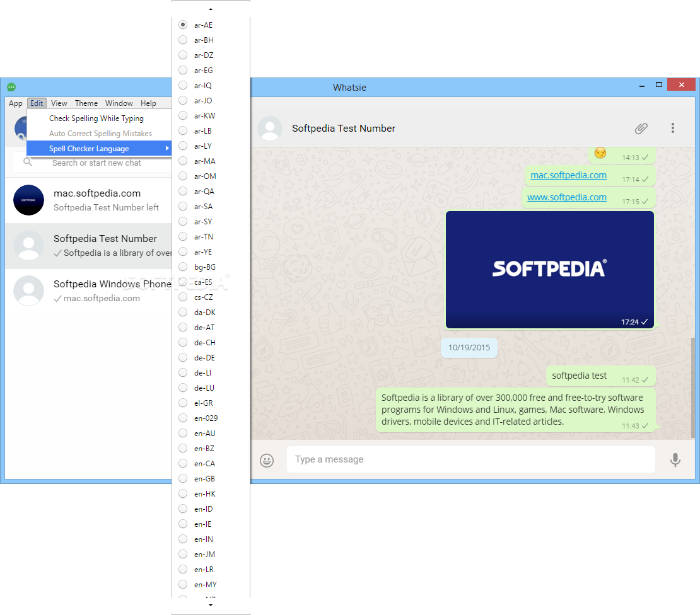
Task: Click the long Softpedia library message
Action: [x=515, y=410]
